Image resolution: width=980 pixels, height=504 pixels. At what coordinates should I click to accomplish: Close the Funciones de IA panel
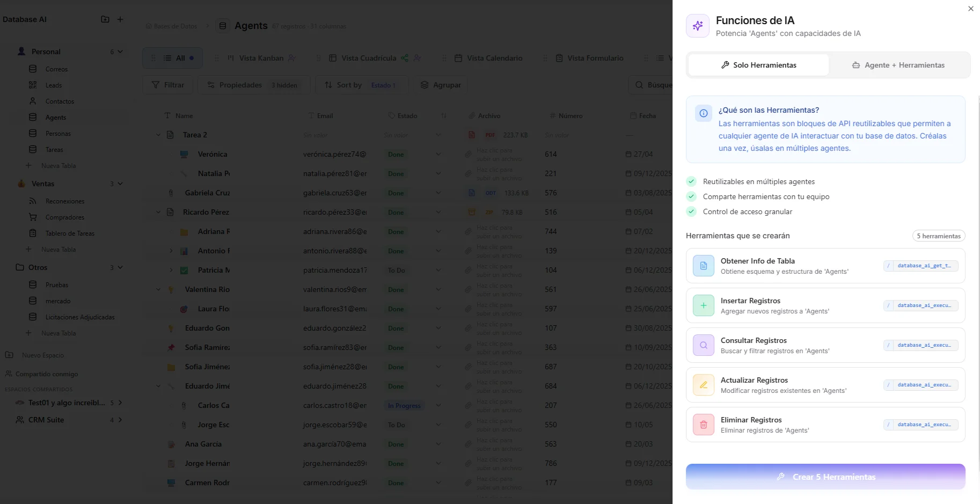970,9
